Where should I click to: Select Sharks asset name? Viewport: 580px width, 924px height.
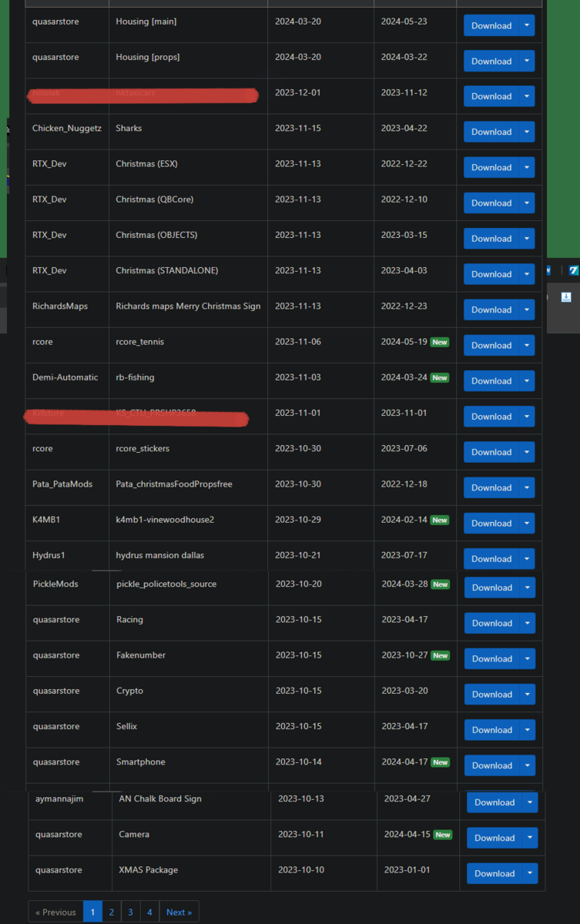pos(129,129)
